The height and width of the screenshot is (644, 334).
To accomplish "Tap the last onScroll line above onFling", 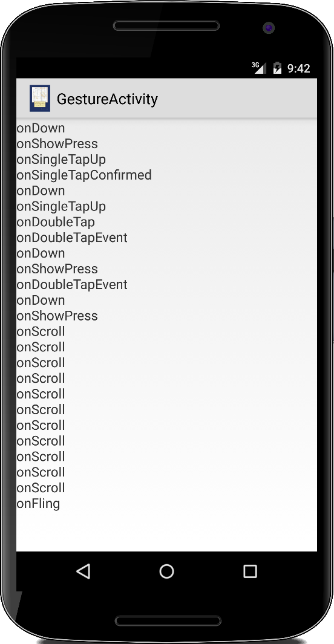I will pos(41,488).
